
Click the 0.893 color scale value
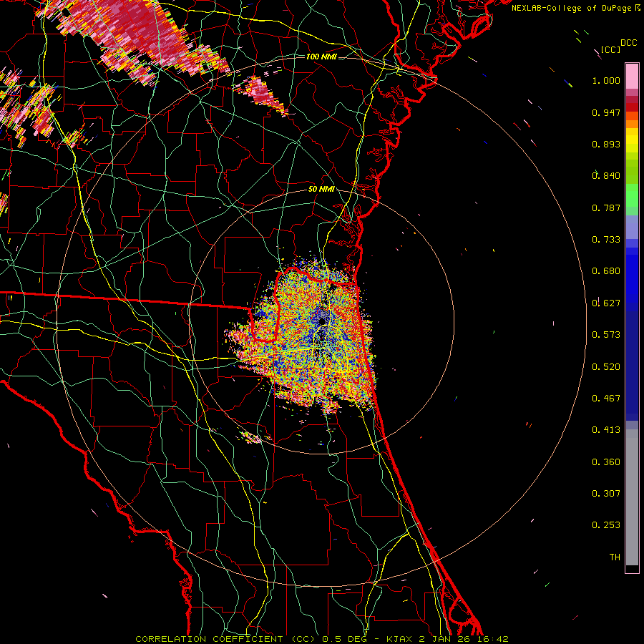point(606,144)
